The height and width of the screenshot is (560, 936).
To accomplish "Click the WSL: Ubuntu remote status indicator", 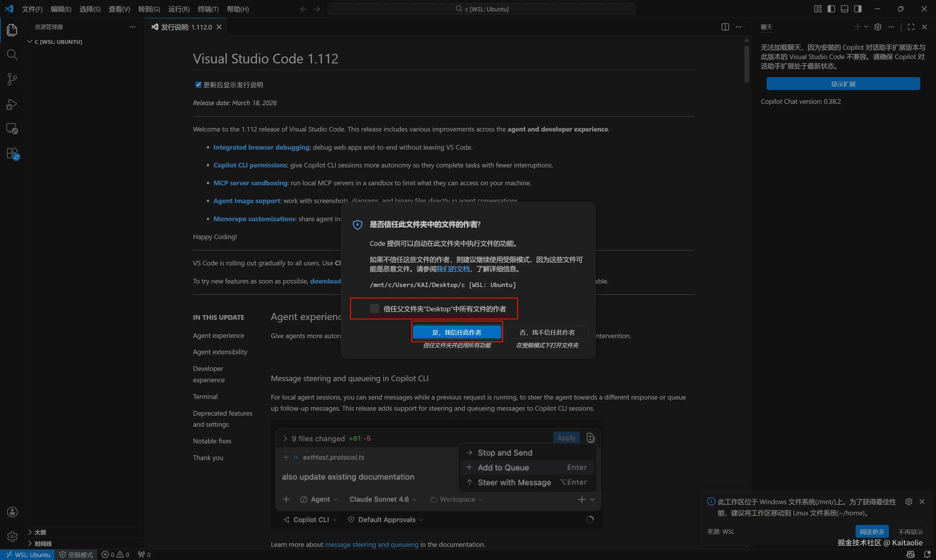I will [28, 554].
